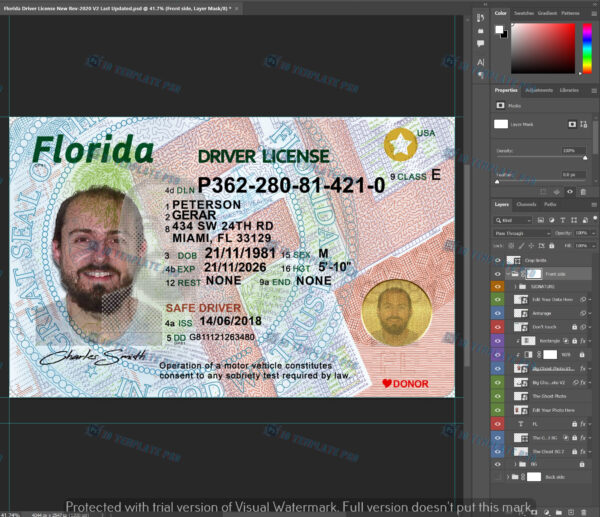This screenshot has width=600, height=517.
Task: Switch to the Paths tab
Action: tap(550, 204)
